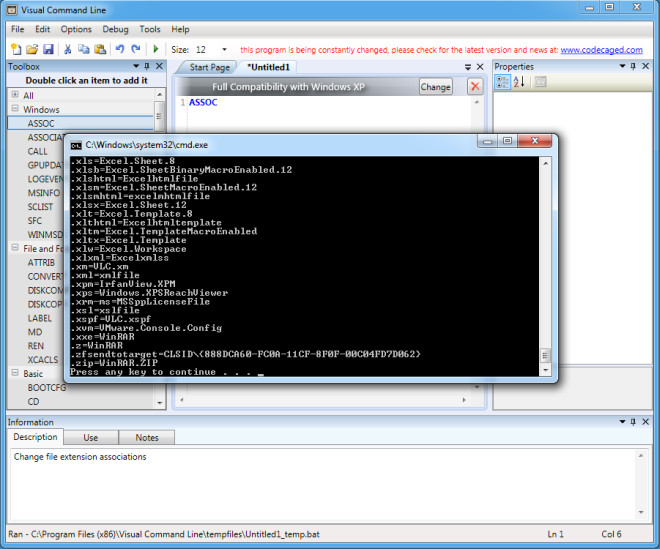Image resolution: width=660 pixels, height=549 pixels.
Task: Pin the Toolbox panel
Action: click(147, 66)
